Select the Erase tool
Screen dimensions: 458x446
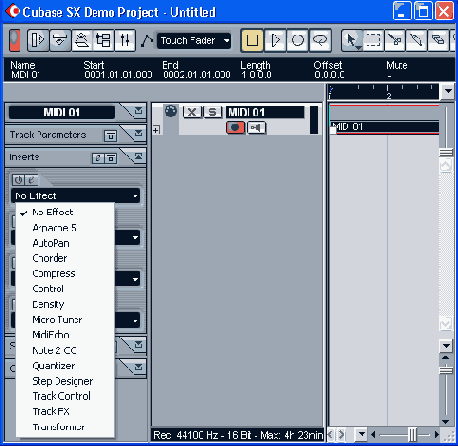click(x=438, y=41)
